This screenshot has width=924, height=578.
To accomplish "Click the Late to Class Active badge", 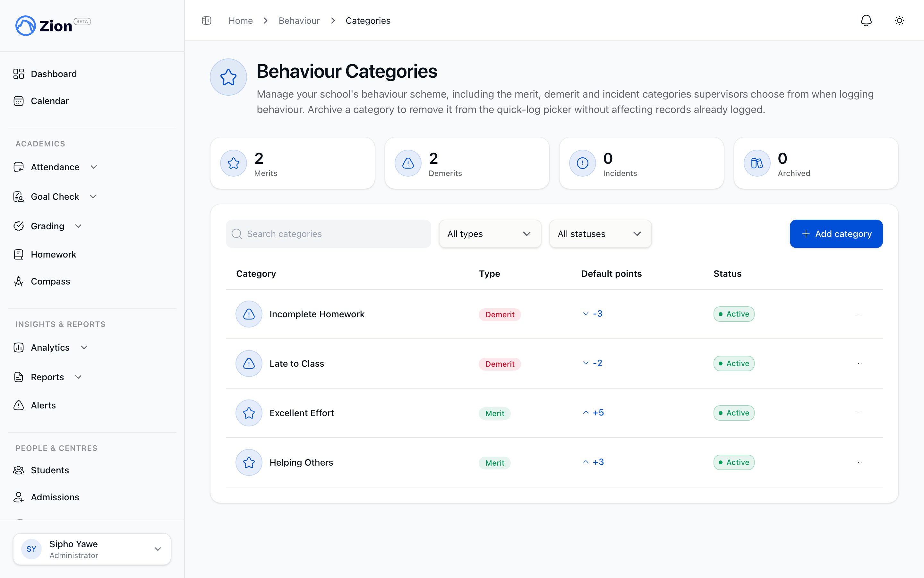I will point(734,363).
